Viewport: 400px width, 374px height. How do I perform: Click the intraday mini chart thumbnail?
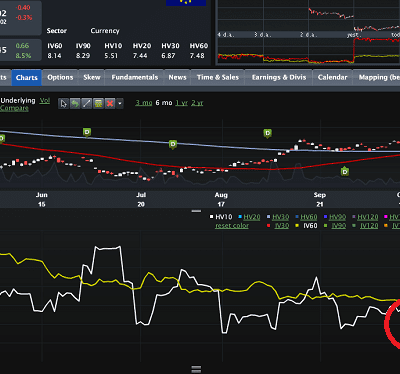click(308, 32)
